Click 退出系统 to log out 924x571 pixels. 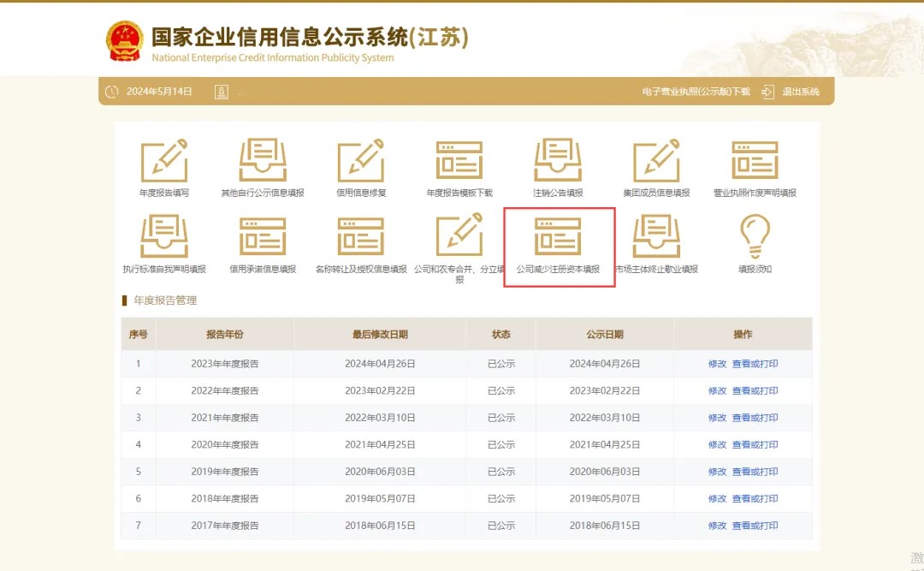pyautogui.click(x=800, y=92)
